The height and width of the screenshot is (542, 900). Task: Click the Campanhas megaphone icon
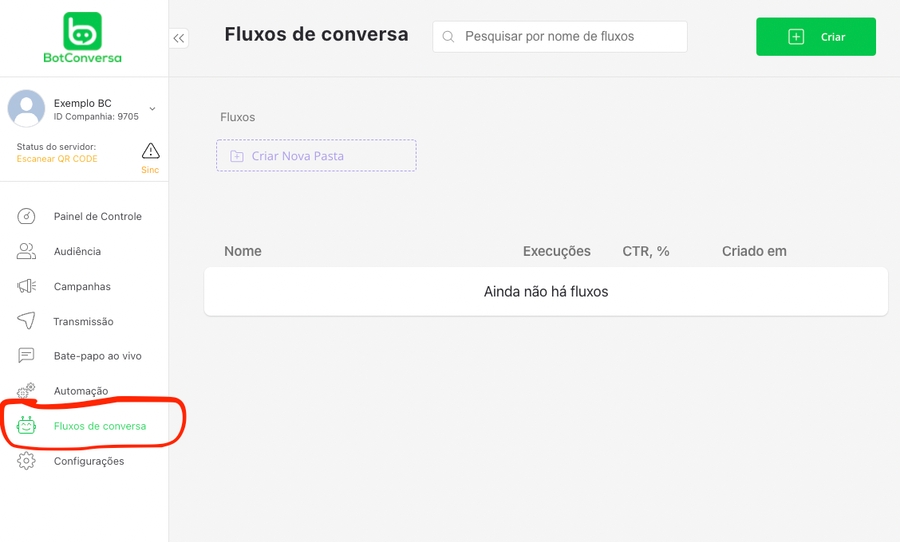click(x=27, y=286)
